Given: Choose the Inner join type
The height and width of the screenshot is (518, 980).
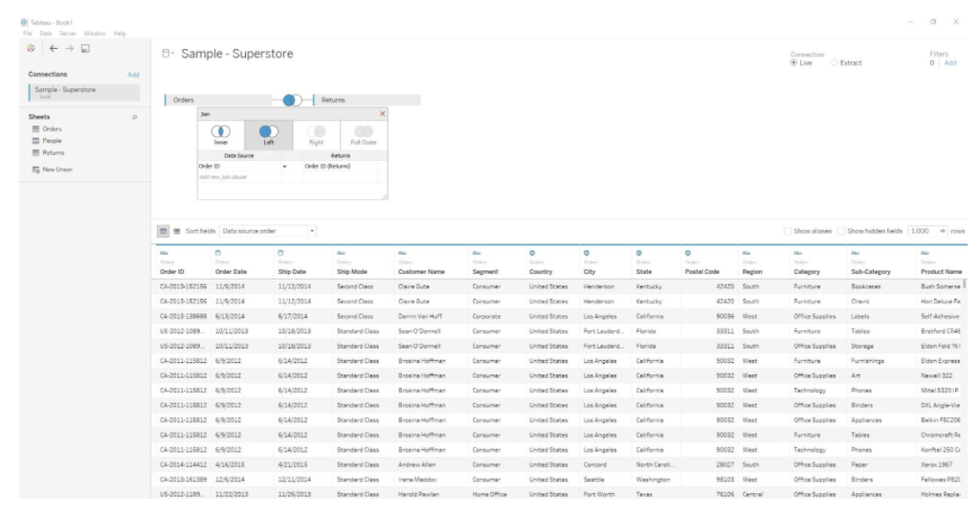Looking at the screenshot, I should pos(221,134).
